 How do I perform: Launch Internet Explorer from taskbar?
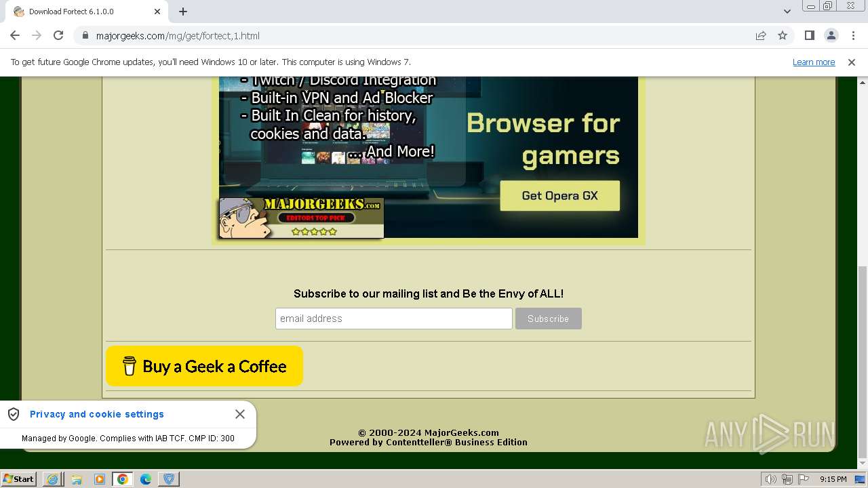coord(52,479)
